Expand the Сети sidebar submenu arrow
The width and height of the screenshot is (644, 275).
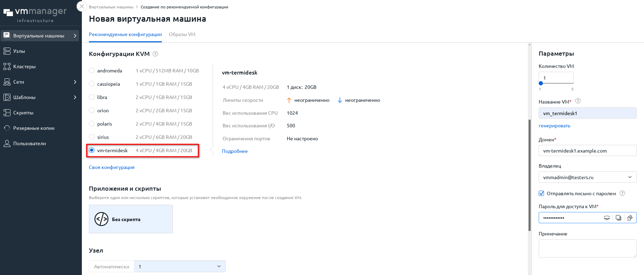pos(75,82)
